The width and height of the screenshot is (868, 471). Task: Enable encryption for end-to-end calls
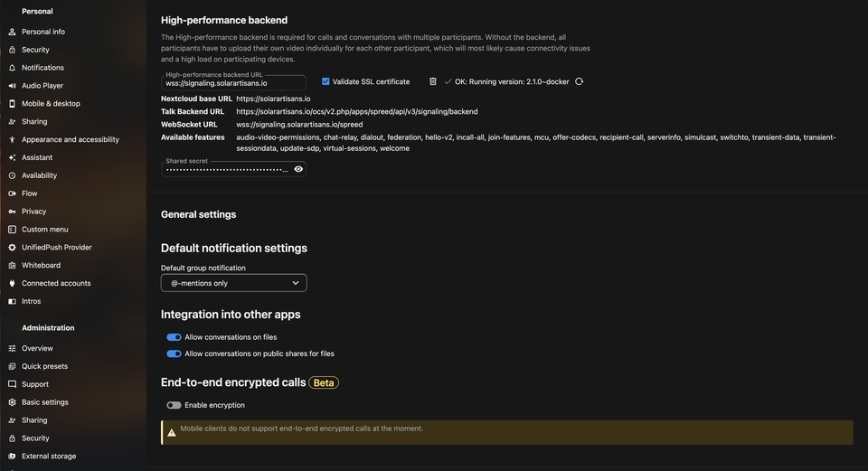click(174, 405)
